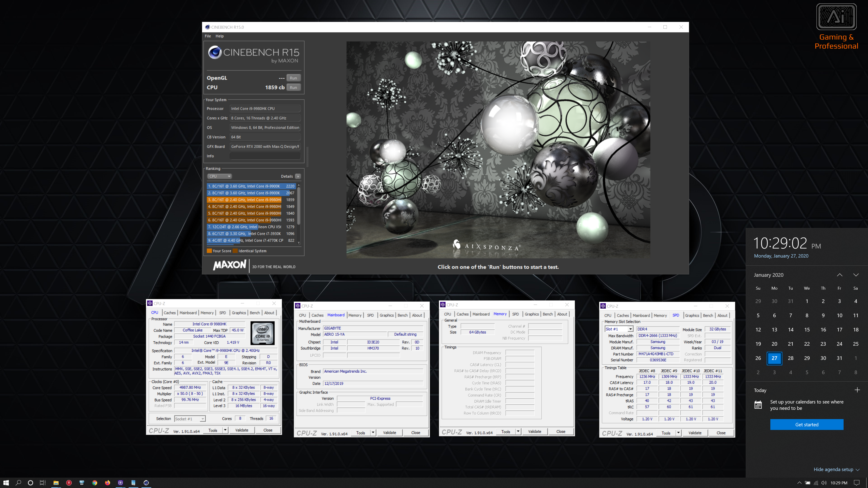The height and width of the screenshot is (488, 868).
Task: Open About tab in SPD CPU-Z window
Action: click(722, 315)
